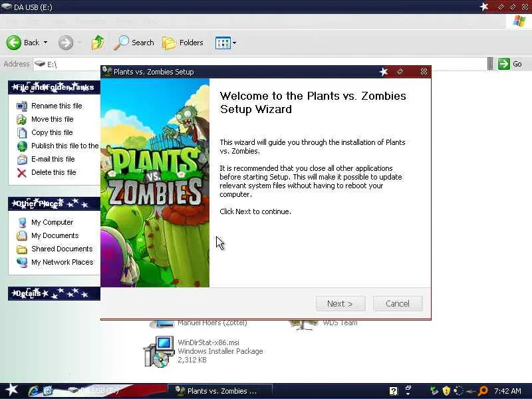
Task: Click the Rename this file icon
Action: click(22, 106)
